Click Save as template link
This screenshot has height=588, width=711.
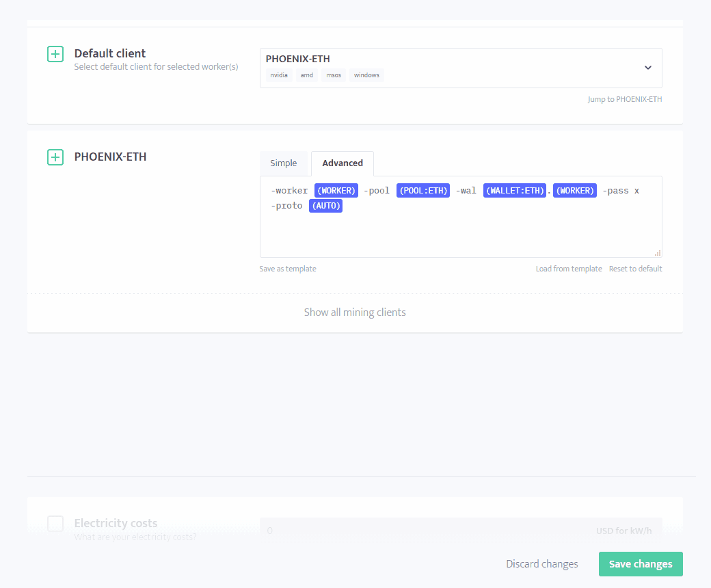click(288, 269)
